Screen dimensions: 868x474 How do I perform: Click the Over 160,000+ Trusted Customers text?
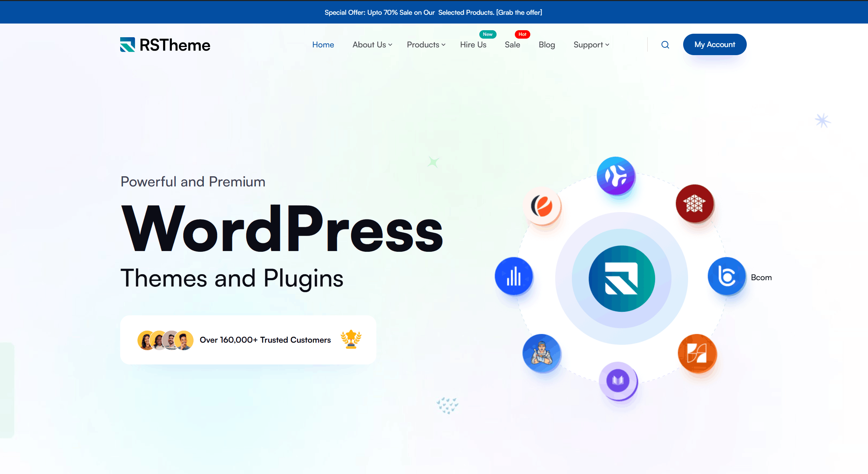click(265, 340)
